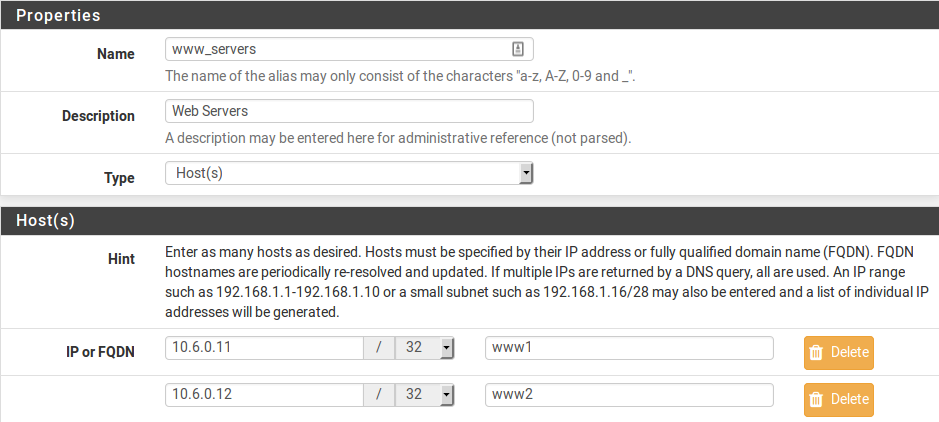Select the IP field containing 10.6.0.12
Viewport: 939px width, 422px height.
(x=264, y=394)
